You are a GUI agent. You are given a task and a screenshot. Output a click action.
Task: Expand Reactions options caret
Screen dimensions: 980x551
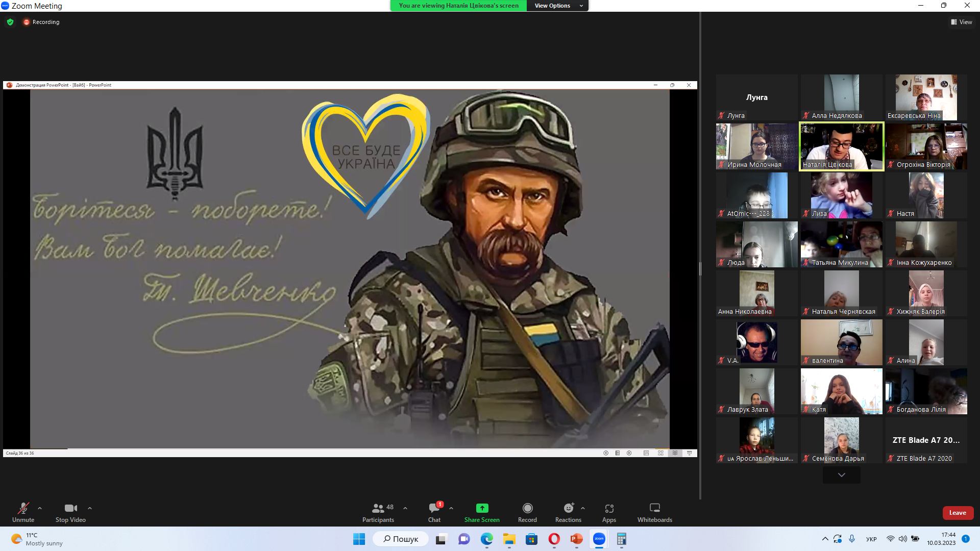(583, 508)
